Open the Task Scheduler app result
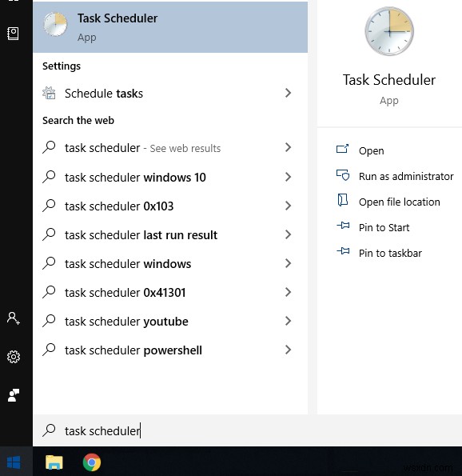Viewport: 462px width, 476px height. click(170, 27)
